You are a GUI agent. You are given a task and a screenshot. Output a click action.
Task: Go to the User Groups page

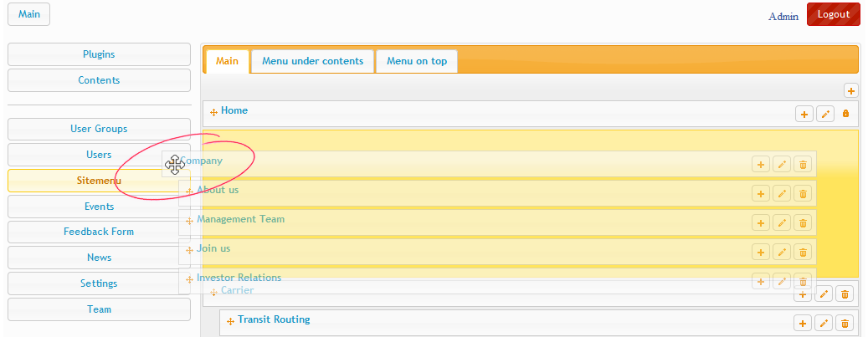[99, 129]
